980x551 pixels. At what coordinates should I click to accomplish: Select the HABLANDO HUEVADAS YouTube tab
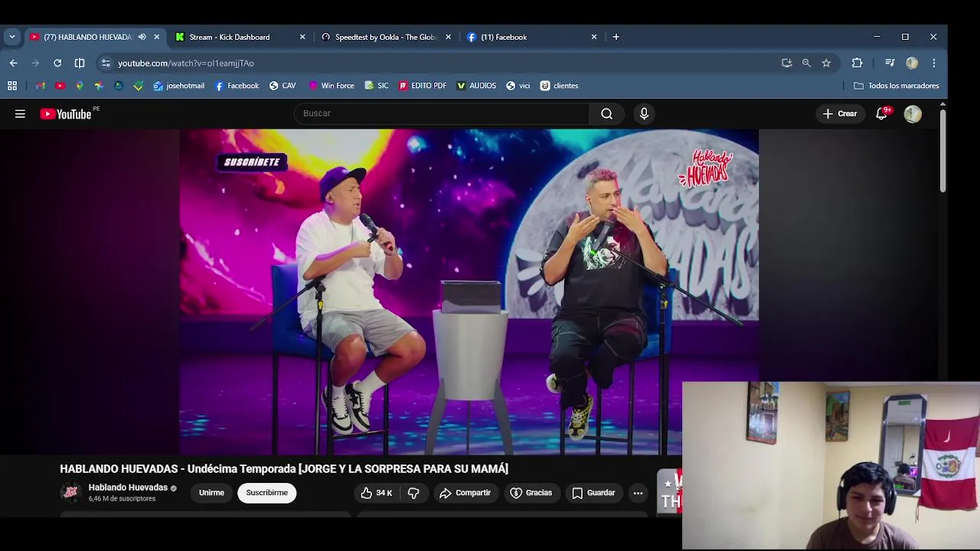[87, 37]
